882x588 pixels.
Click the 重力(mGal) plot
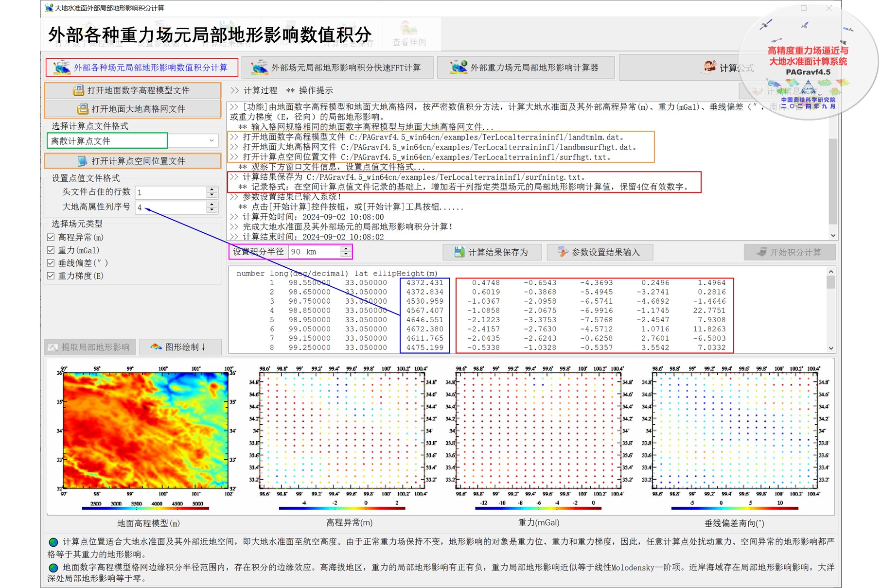539,431
